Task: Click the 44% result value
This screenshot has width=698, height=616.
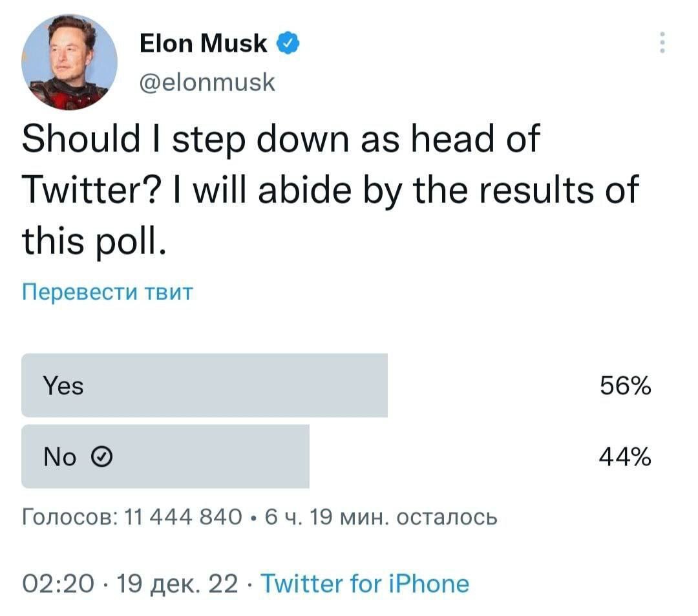Action: pos(625,456)
